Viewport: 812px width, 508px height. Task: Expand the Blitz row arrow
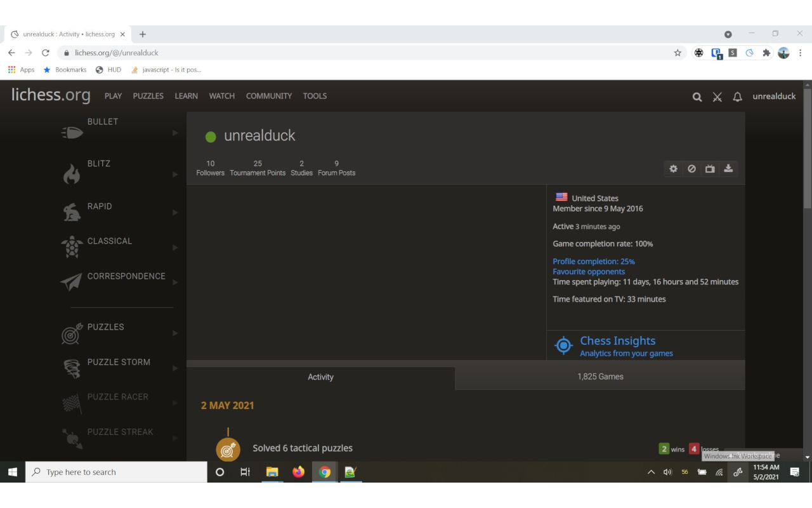pos(175,174)
